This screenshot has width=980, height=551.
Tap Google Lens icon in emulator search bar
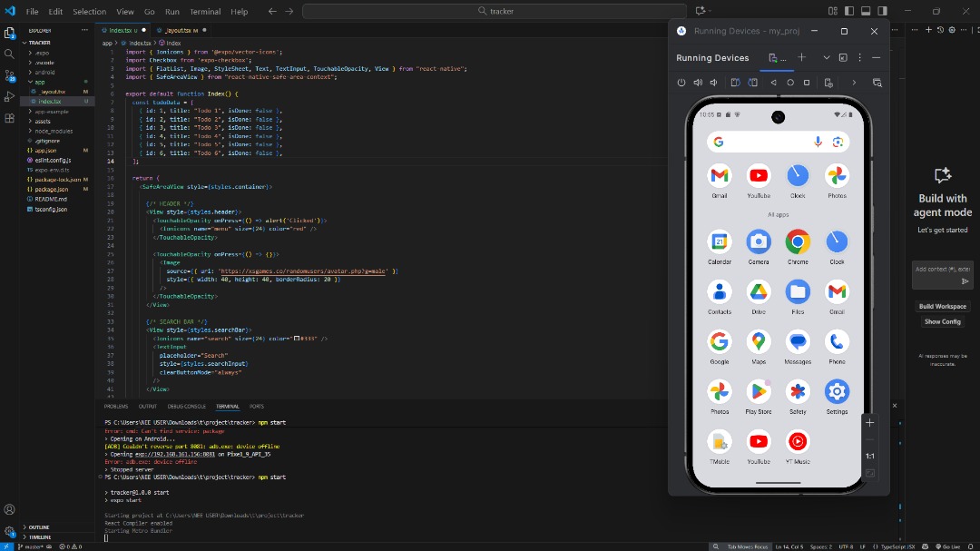point(838,142)
